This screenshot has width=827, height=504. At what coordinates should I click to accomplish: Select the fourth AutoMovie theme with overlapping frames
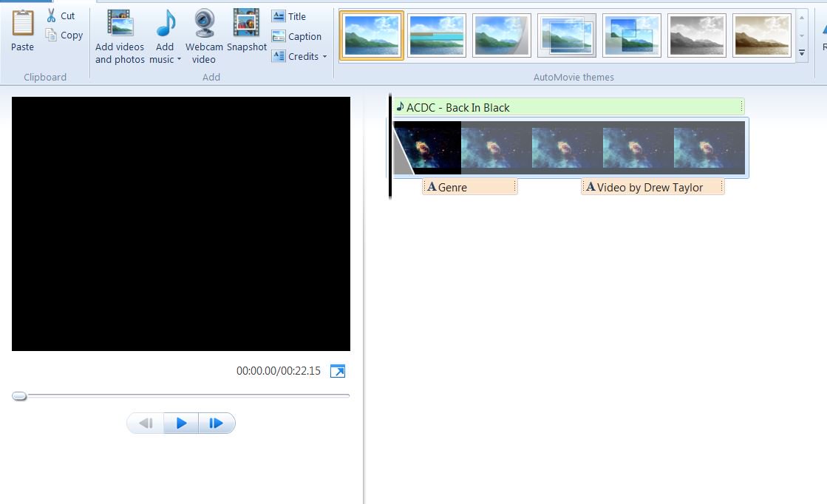[x=566, y=36]
